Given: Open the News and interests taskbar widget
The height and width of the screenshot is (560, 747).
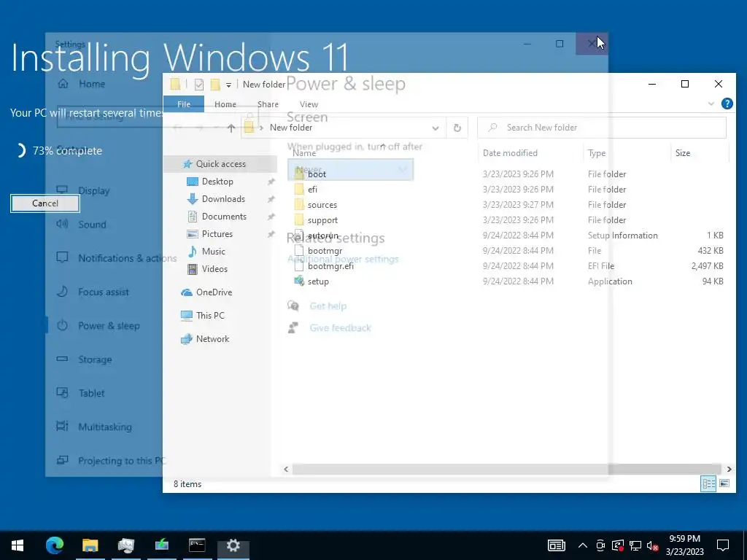Looking at the screenshot, I should click(x=556, y=545).
